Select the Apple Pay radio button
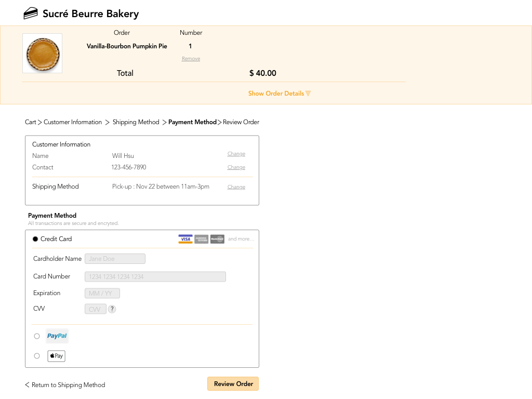 (37, 356)
